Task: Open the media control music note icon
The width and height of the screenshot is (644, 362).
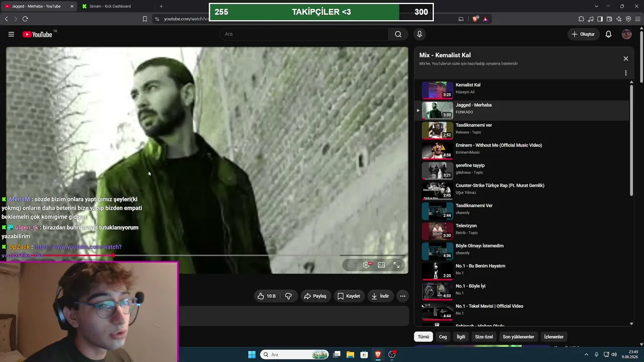Action: coord(591,19)
